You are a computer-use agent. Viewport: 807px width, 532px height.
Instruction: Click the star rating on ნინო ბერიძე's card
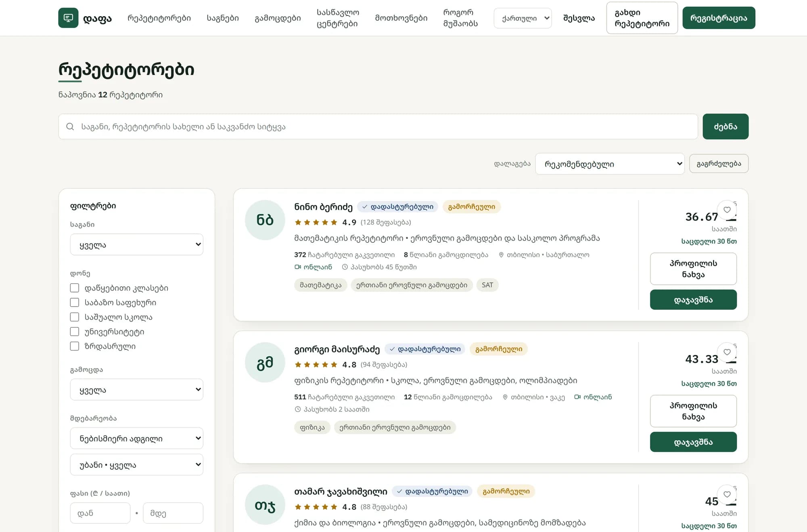pos(316,222)
